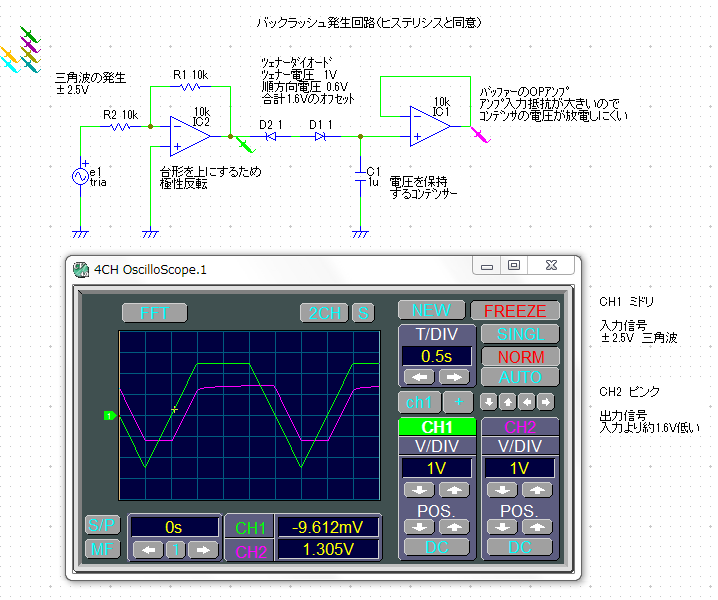Select resistor R2 10k
The image size is (718, 600).
[121, 126]
